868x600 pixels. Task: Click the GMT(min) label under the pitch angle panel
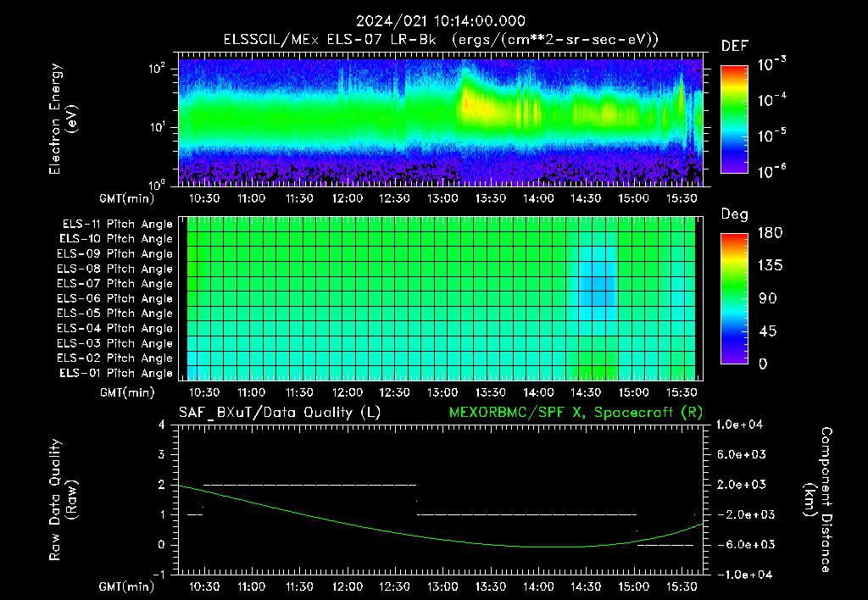pyautogui.click(x=127, y=393)
